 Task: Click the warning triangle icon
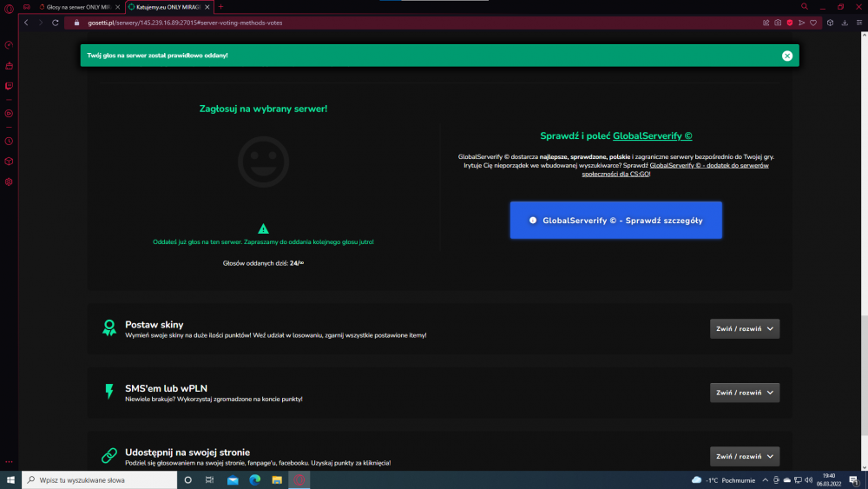264,228
